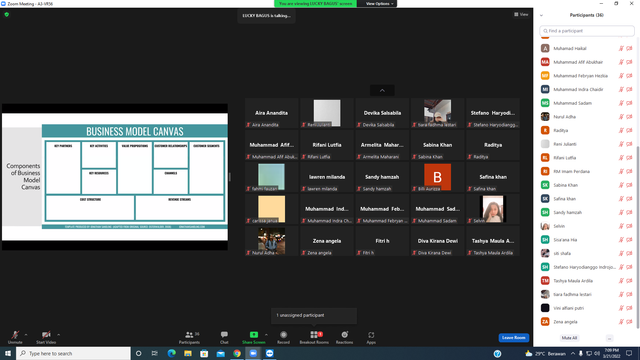640x360 pixels.
Task: Click 'You are viewing LUCKY BAGUS' screen' banner
Action: coord(315,4)
